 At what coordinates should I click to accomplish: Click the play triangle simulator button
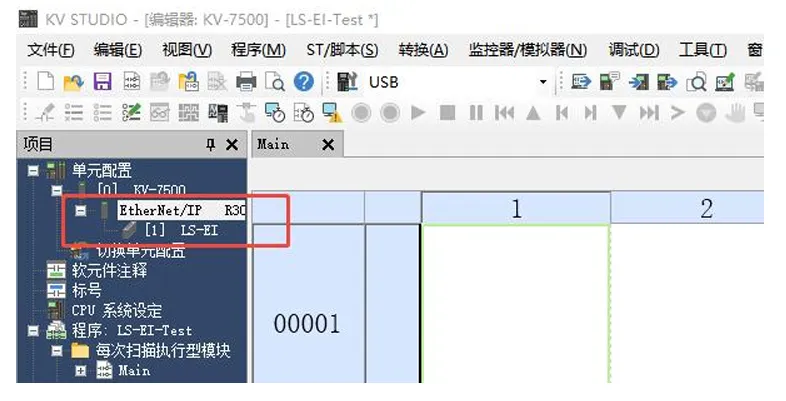click(418, 113)
